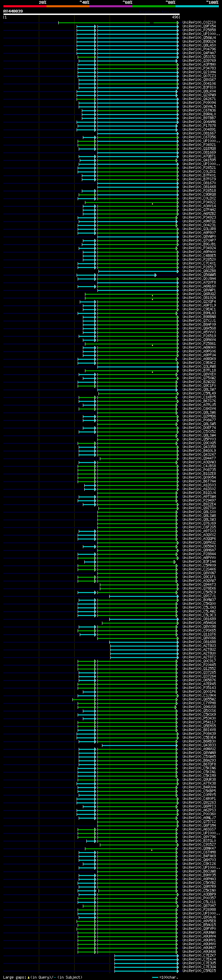The height and width of the screenshot is (980, 222).
Task: Open hit UniRef100_Q8LAS0
Action: 199,45
